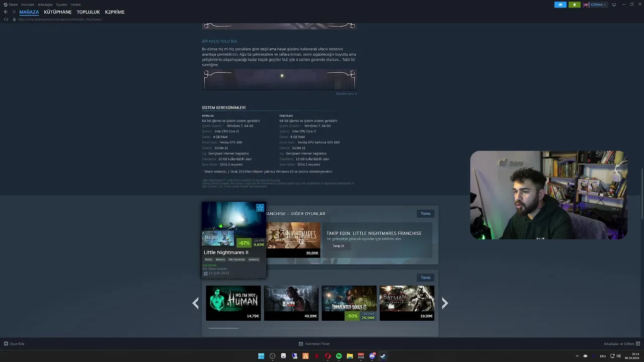The width and height of the screenshot is (644, 362).
Task: Switch to the KÜTÜPHANE tab
Action: point(58,12)
